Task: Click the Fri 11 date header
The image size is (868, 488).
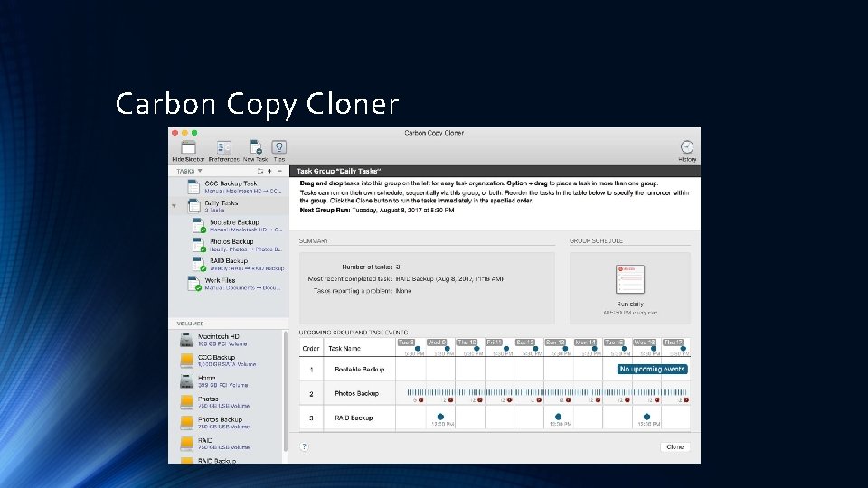Action: [495, 343]
